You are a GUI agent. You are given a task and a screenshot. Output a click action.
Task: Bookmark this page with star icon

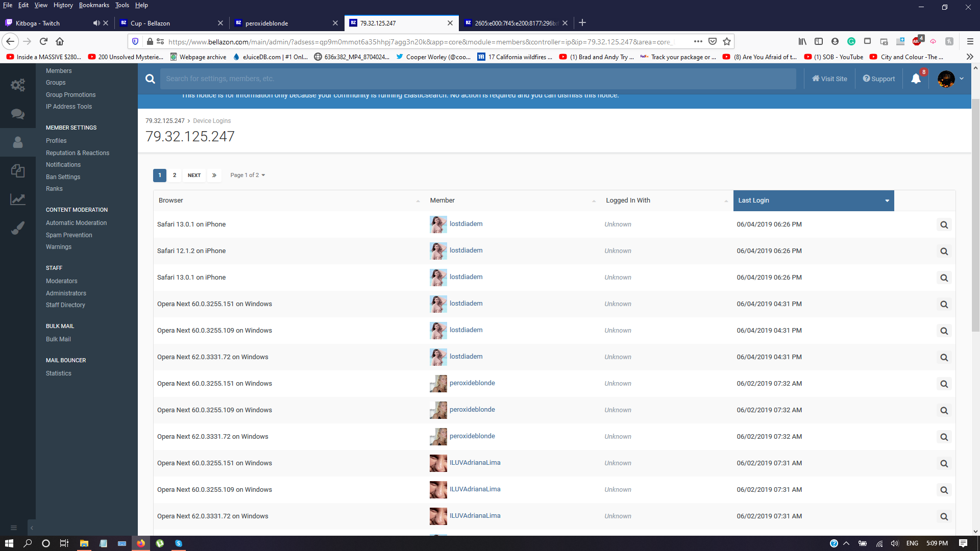pos(727,41)
